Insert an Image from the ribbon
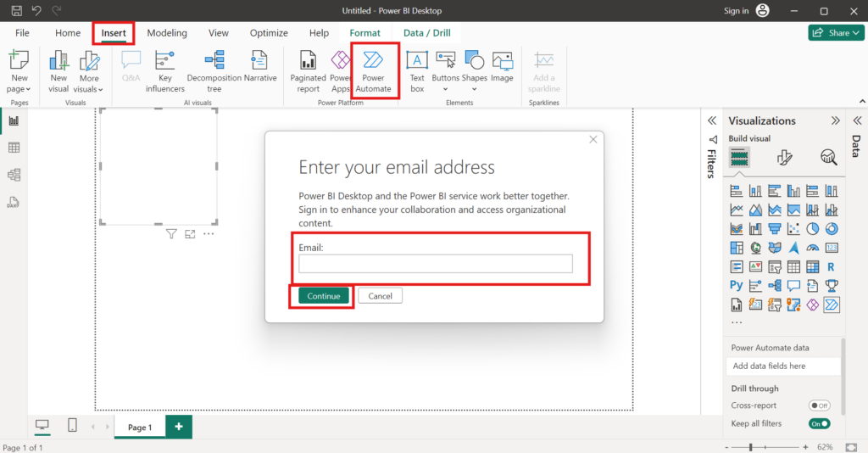 (502, 67)
